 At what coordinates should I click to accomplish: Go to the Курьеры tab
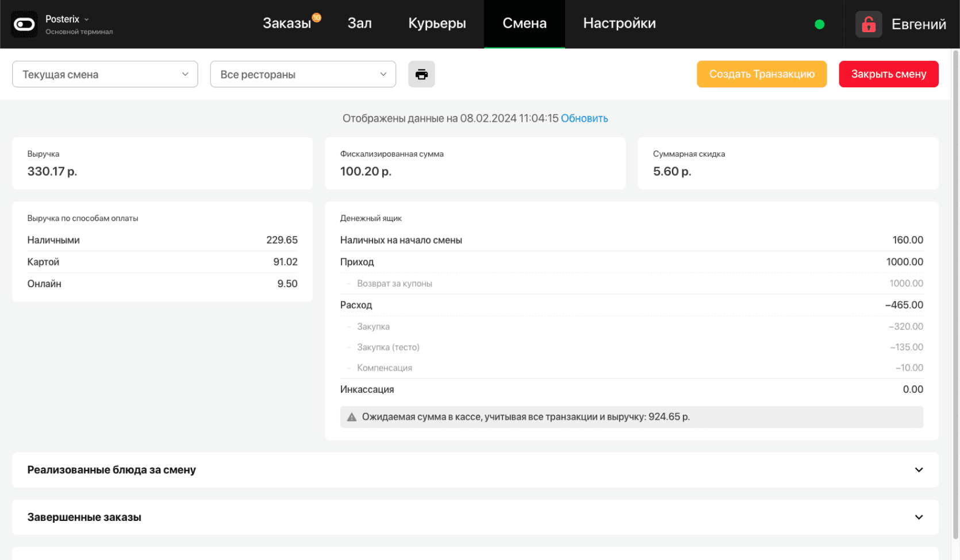click(437, 24)
